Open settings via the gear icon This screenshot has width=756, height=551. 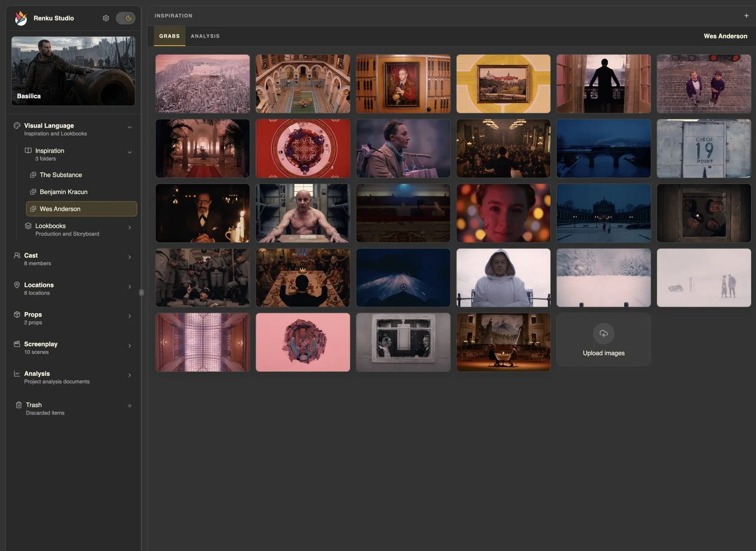tap(106, 18)
